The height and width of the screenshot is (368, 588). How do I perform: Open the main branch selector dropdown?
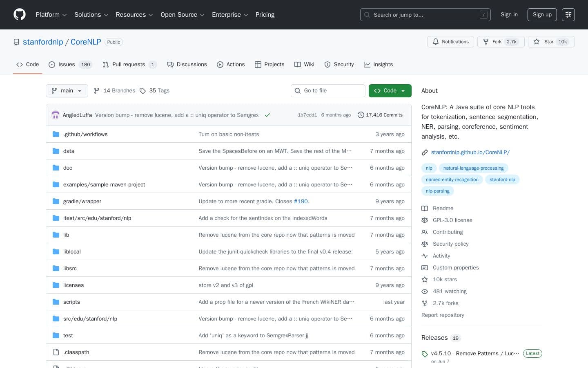(x=67, y=91)
